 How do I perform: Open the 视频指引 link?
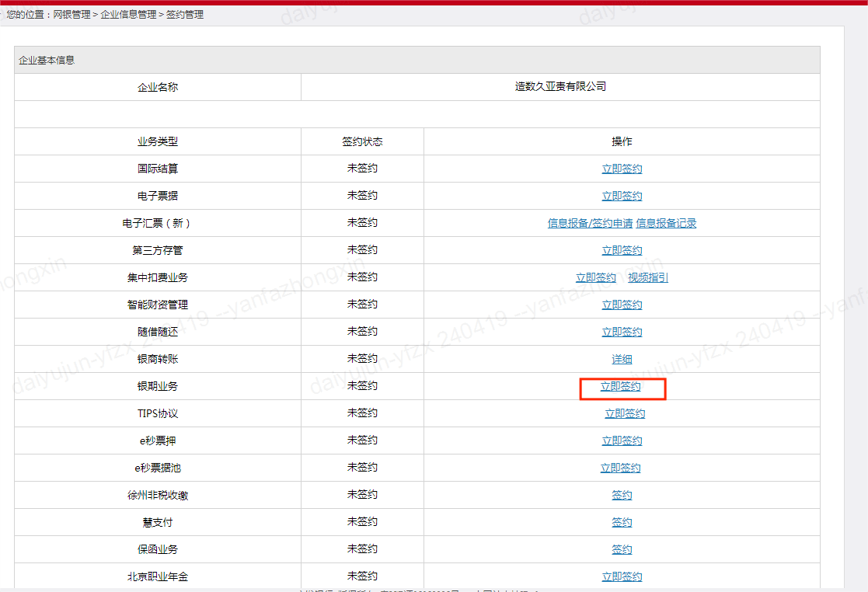[648, 277]
